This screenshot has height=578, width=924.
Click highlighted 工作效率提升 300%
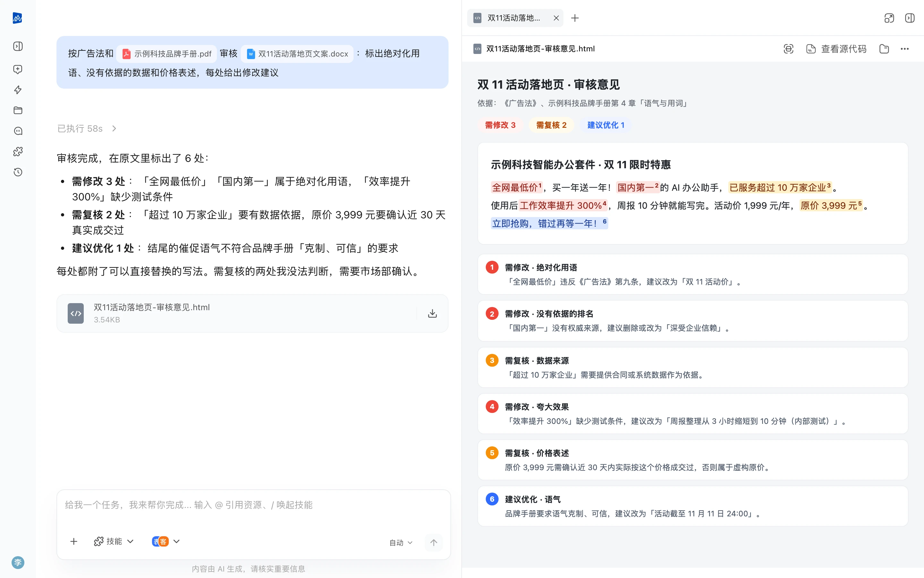pyautogui.click(x=563, y=205)
